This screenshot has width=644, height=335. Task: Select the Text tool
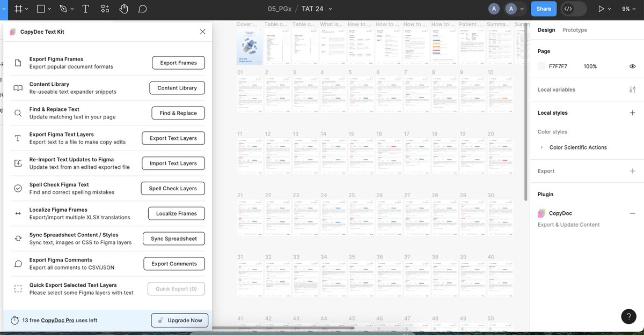pyautogui.click(x=85, y=9)
